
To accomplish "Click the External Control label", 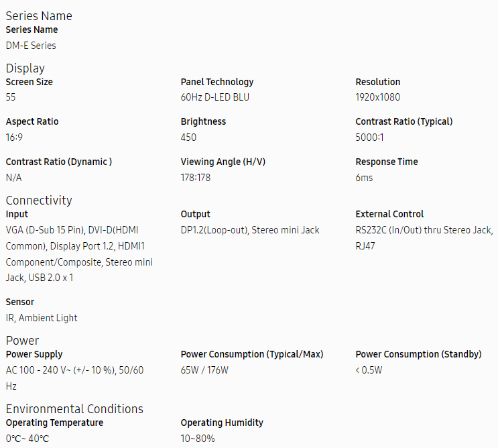I will (x=389, y=214).
